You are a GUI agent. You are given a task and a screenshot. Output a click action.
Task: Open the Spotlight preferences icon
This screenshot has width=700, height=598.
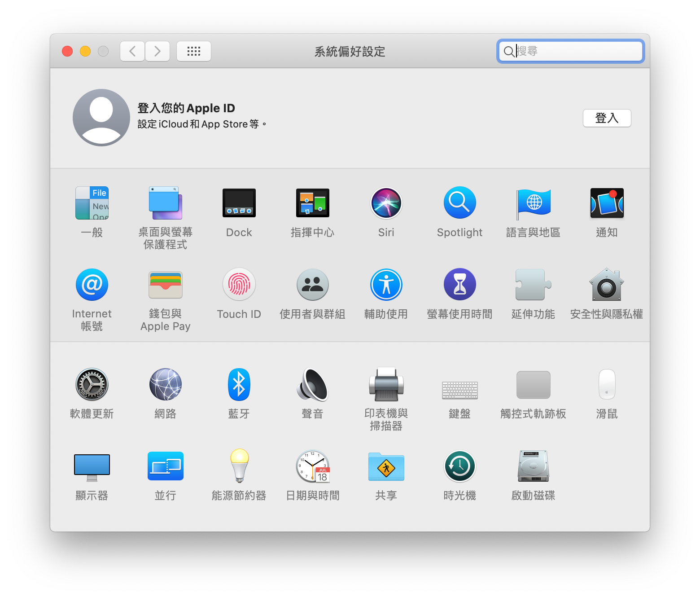[x=460, y=203]
